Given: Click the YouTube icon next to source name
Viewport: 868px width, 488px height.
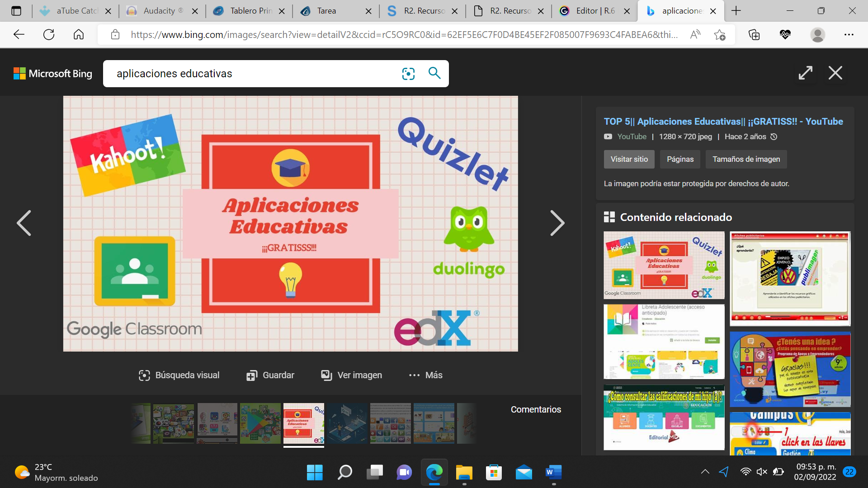Looking at the screenshot, I should [608, 136].
